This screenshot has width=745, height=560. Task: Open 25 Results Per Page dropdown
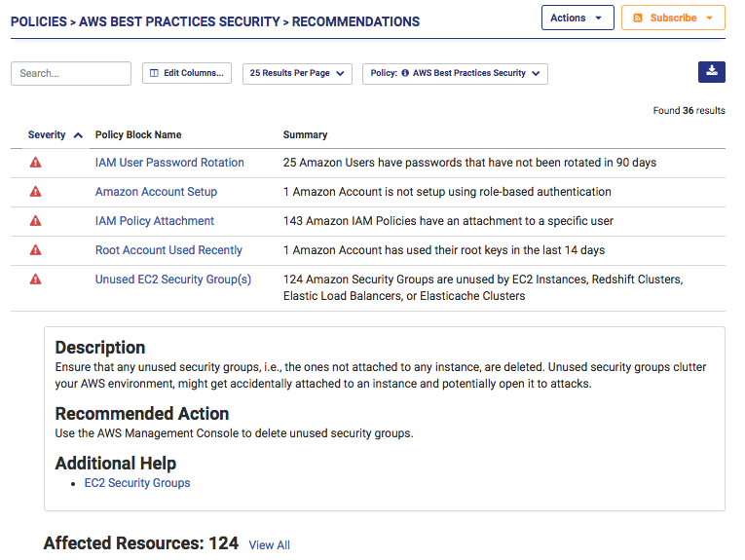[x=297, y=74]
